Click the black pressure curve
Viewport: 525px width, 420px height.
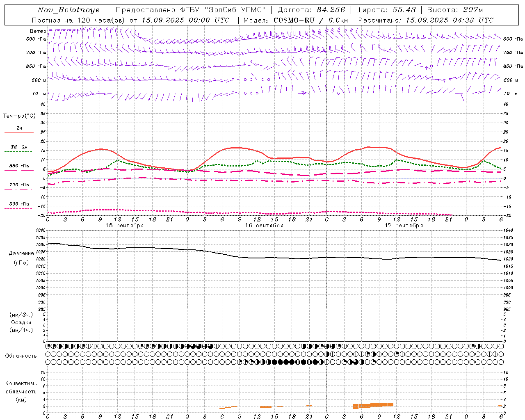coord(274,258)
